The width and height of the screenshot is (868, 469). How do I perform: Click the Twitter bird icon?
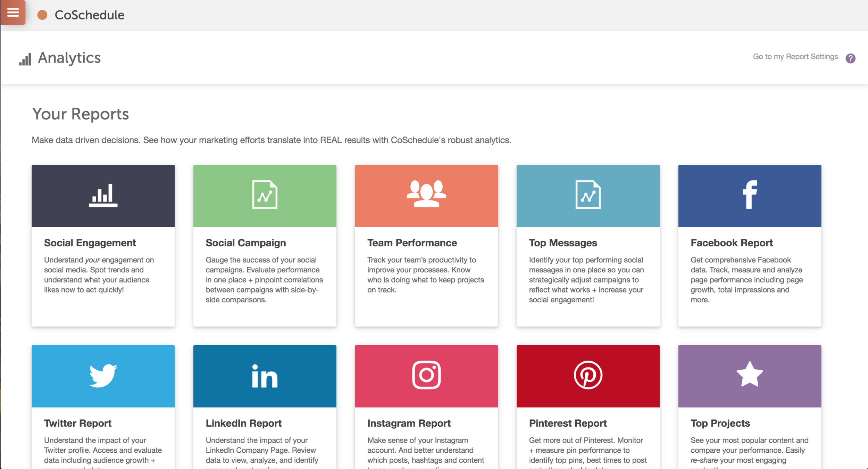tap(103, 376)
